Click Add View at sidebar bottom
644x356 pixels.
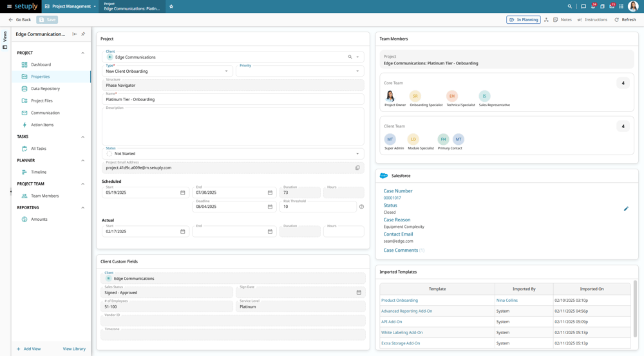point(28,349)
